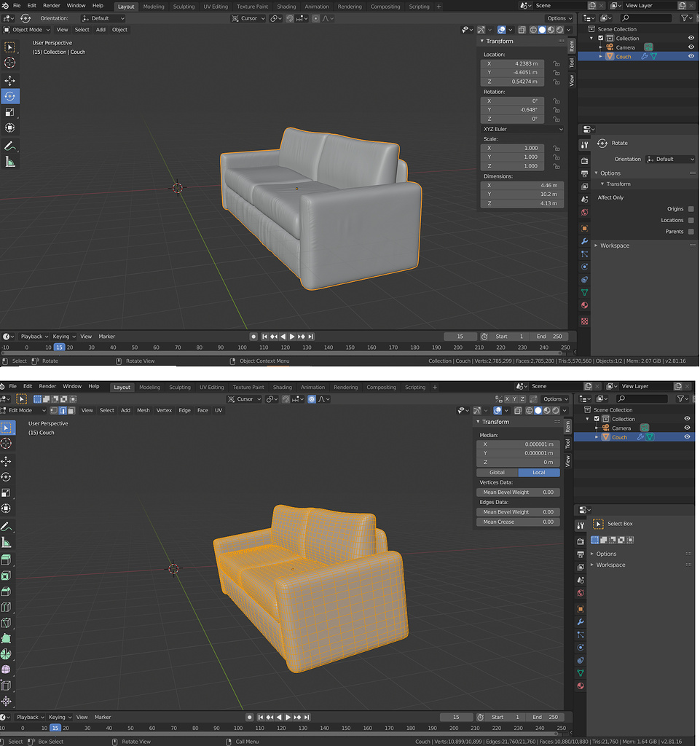
Task: Choose the Cursor tool in the Object Mode window
Action: (9, 63)
